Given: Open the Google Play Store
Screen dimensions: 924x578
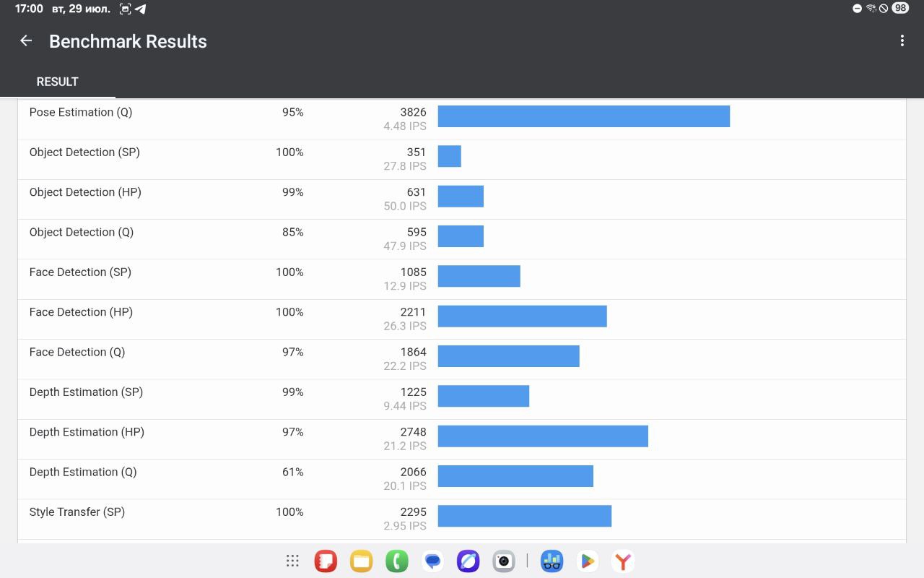Looking at the screenshot, I should click(588, 561).
